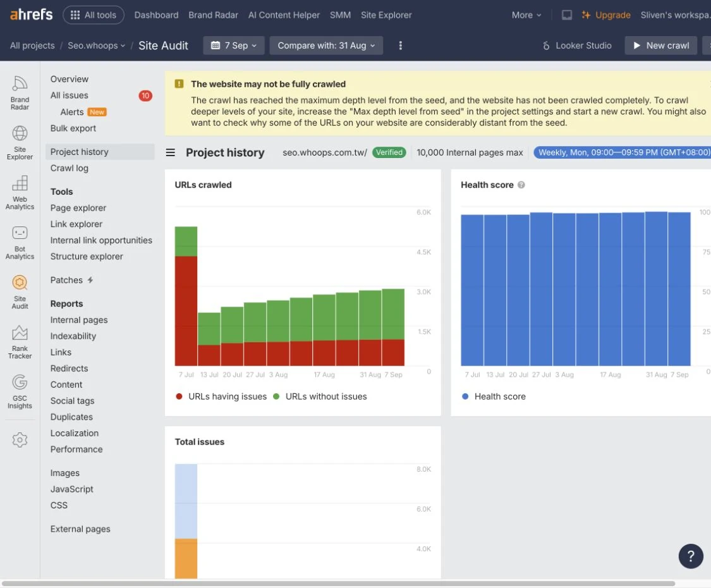Open the Indexability report
Viewport: 711px width, 588px height.
point(73,336)
